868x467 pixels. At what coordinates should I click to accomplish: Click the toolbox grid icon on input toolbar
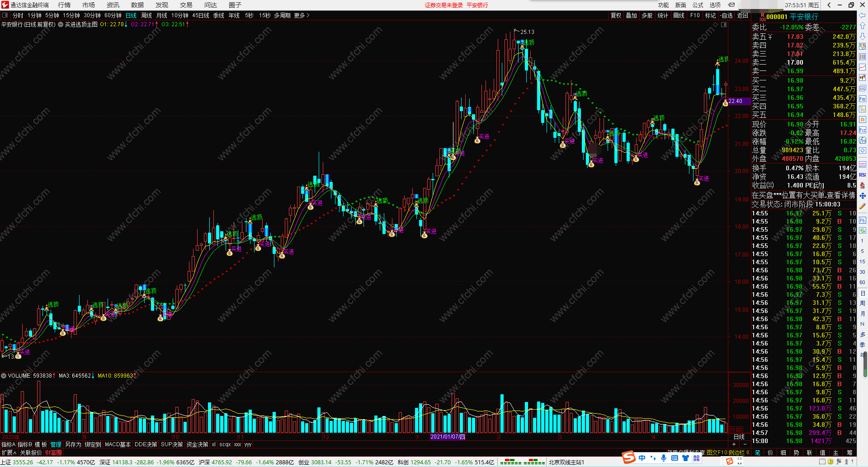697,458
